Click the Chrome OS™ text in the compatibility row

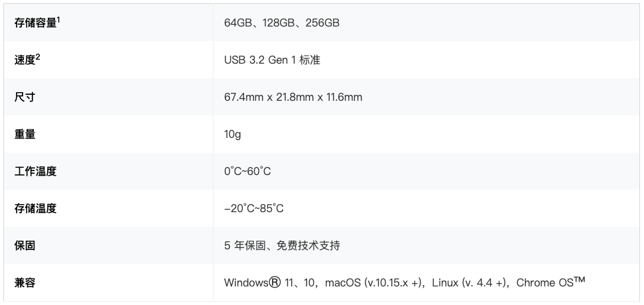550,282
